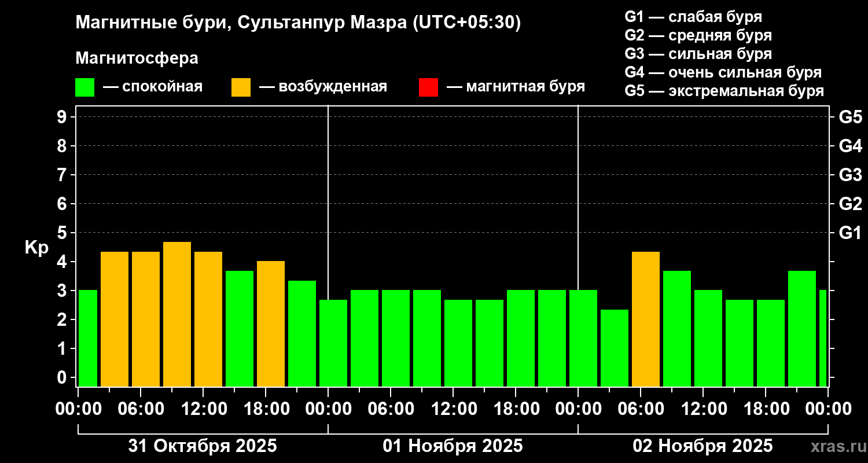Click legend line 'G2 — средняя буря'
The width and height of the screenshot is (868, 463).
pos(698,35)
